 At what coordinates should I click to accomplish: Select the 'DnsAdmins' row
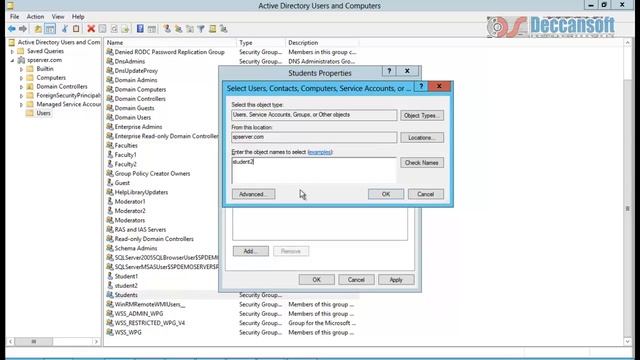coord(126,61)
